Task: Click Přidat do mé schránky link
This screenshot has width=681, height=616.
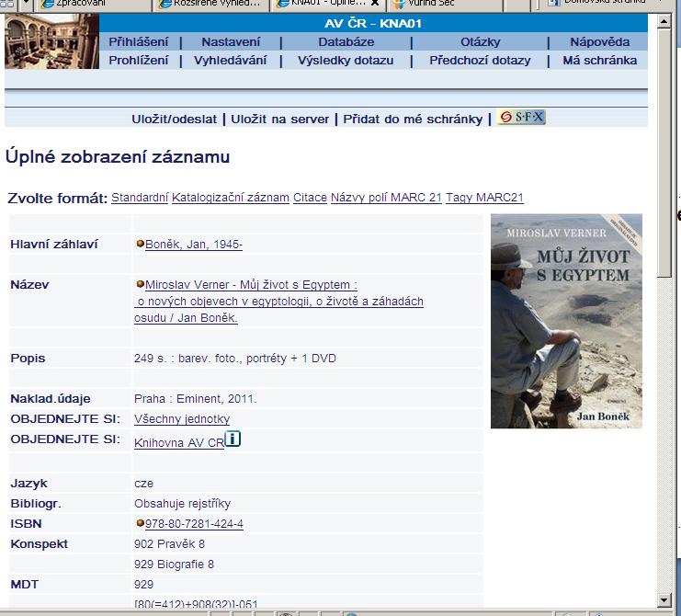Action: 413,119
